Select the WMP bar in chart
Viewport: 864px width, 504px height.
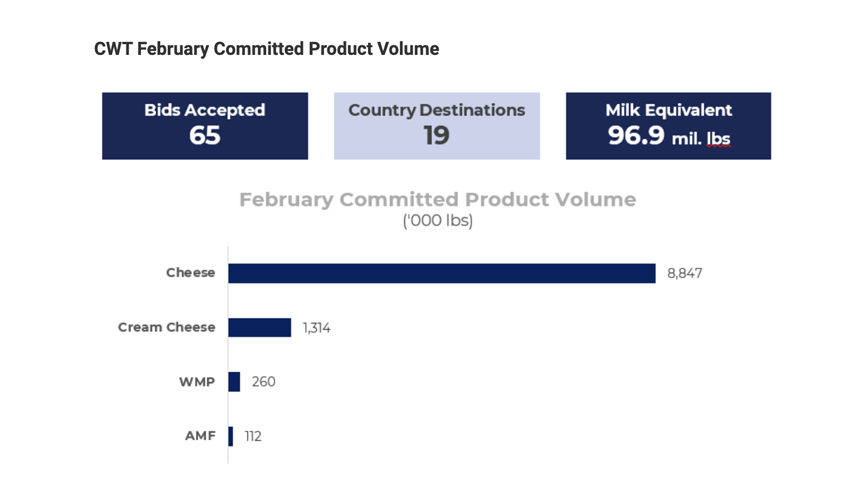(234, 382)
